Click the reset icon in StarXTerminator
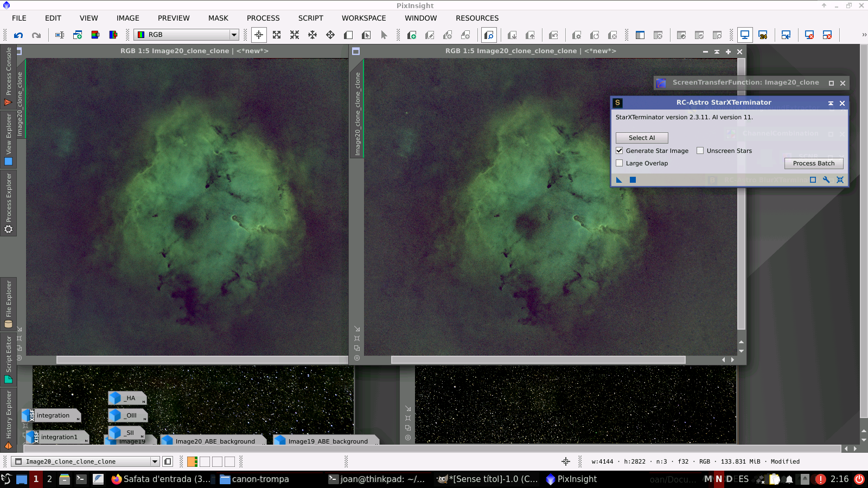The image size is (868, 488). point(840,180)
